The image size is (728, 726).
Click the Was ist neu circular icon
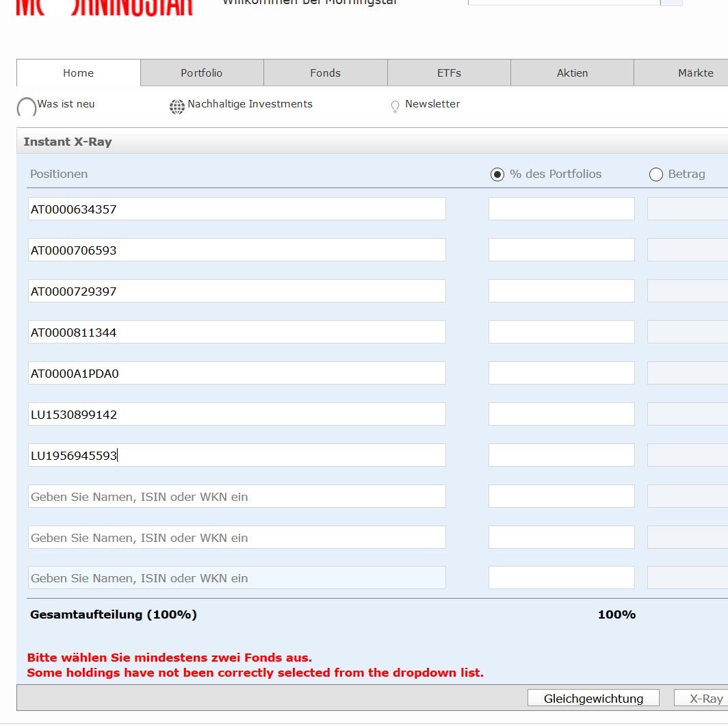tap(27, 107)
